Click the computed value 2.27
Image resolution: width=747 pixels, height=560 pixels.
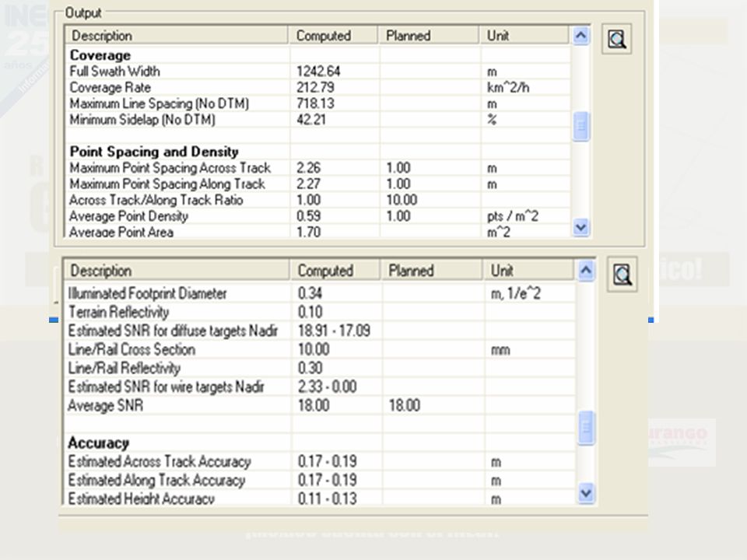pyautogui.click(x=308, y=184)
